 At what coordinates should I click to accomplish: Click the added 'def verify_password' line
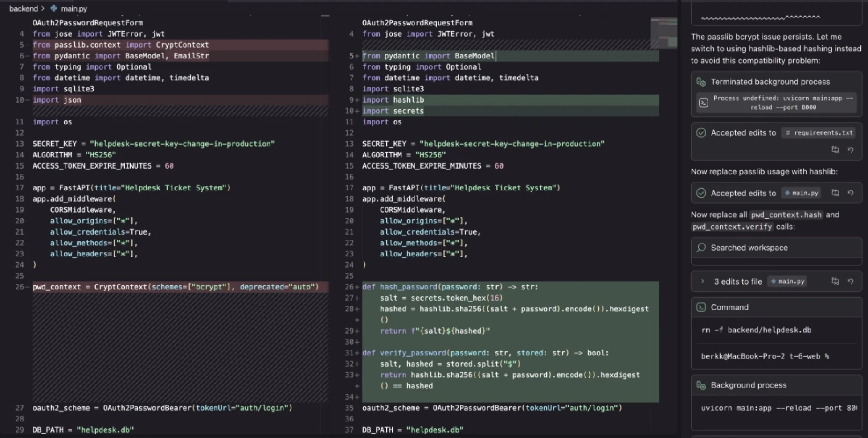pos(485,353)
